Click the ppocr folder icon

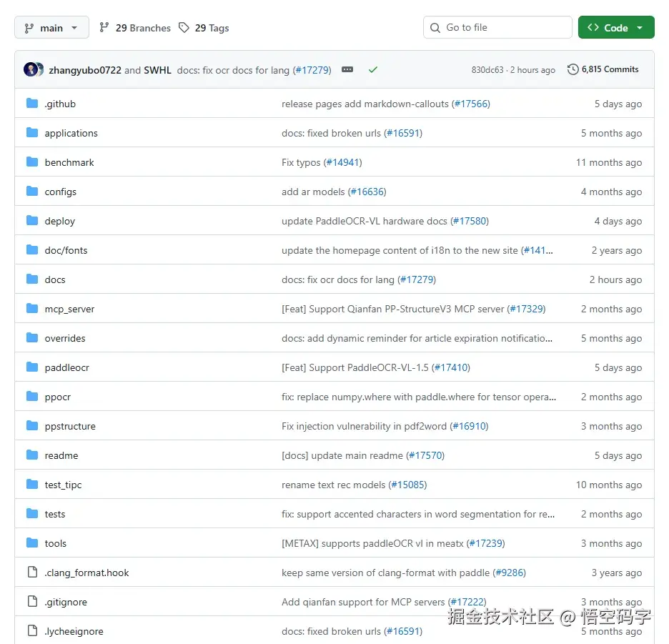click(x=32, y=397)
